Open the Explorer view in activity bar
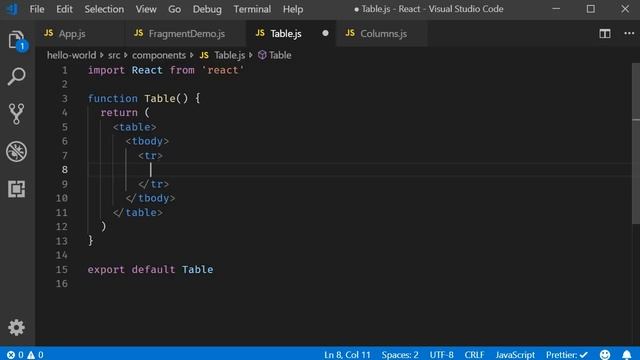640x360 pixels. click(x=17, y=41)
